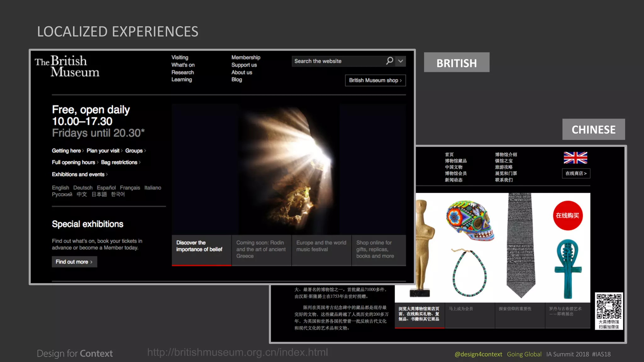Image resolution: width=644 pixels, height=362 pixels.
Task: Open the Research menu item
Action: point(183,72)
